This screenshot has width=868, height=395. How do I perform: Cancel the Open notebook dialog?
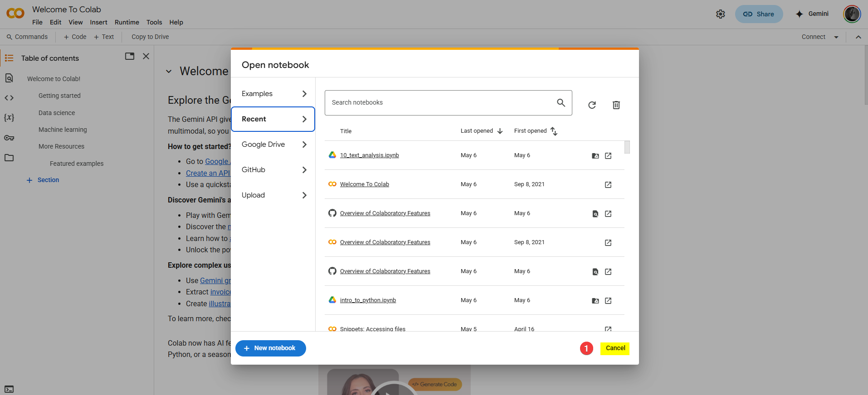click(x=615, y=348)
